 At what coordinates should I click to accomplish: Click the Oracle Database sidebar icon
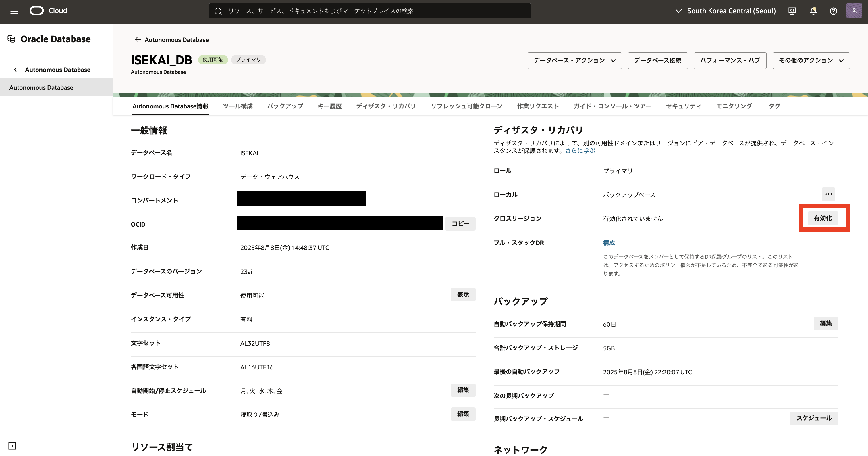11,39
